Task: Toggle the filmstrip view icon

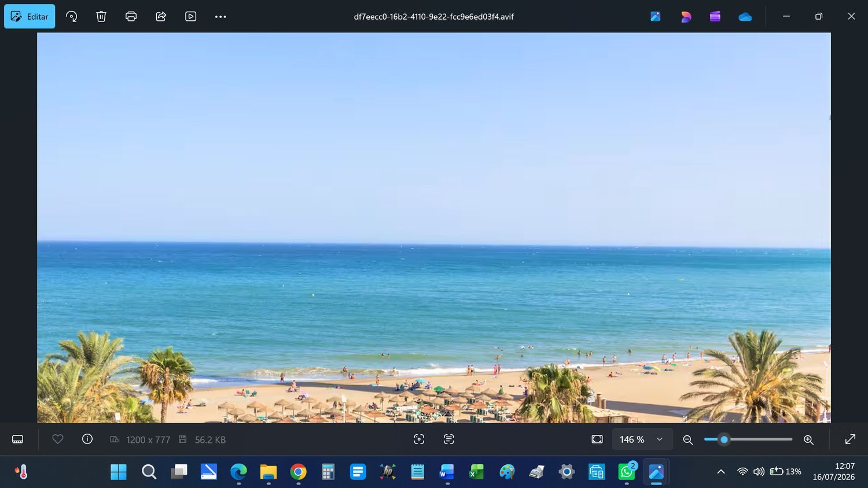Action: (x=18, y=439)
